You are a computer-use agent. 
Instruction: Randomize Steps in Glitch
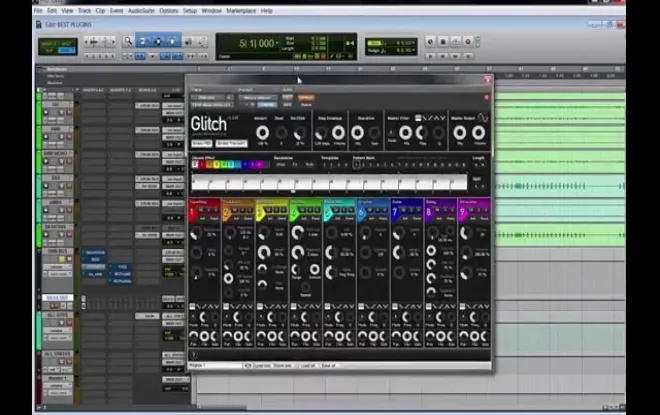point(280,165)
